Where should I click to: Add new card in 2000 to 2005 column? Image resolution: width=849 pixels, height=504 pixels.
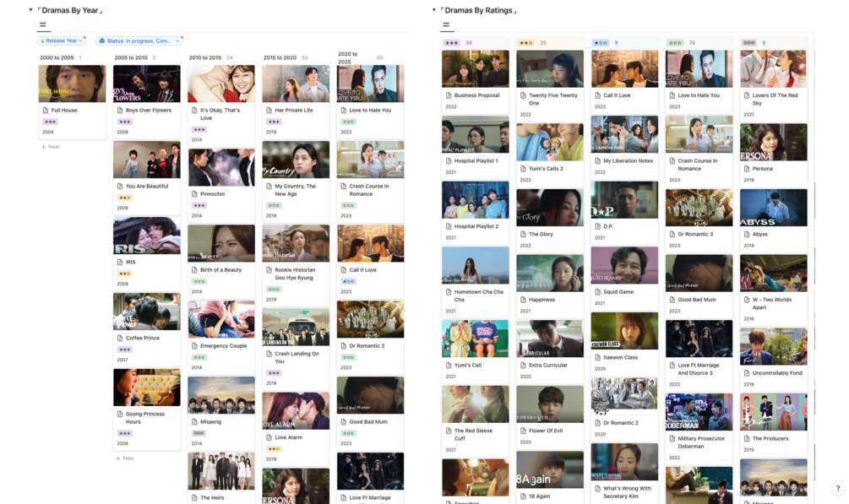[x=51, y=147]
